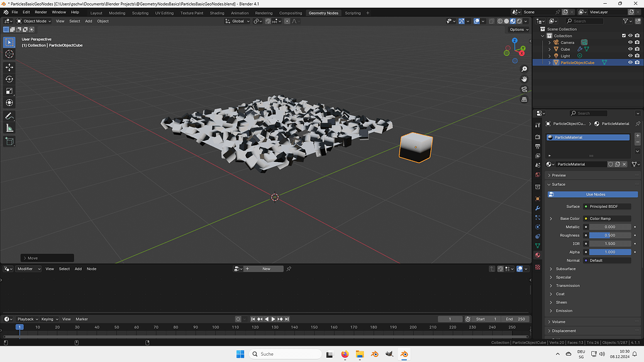Switch to the Scripting workspace tab
Viewport: 644px width, 362px height.
353,13
